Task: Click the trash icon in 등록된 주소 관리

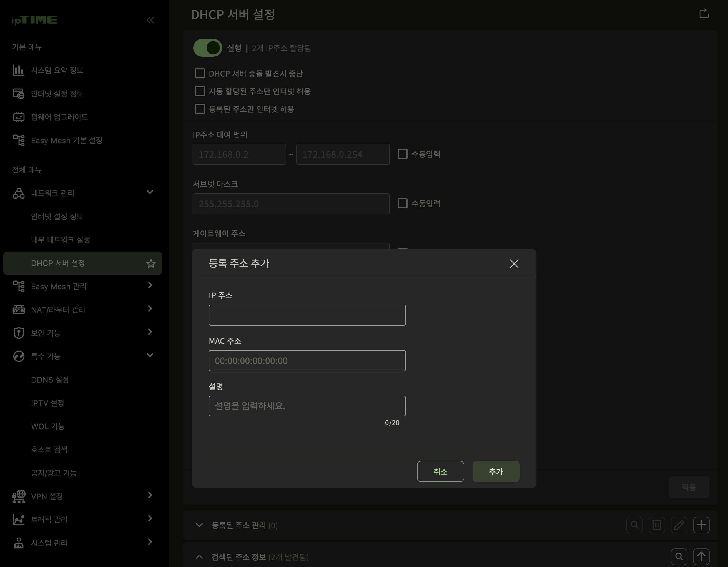Action: [x=657, y=525]
